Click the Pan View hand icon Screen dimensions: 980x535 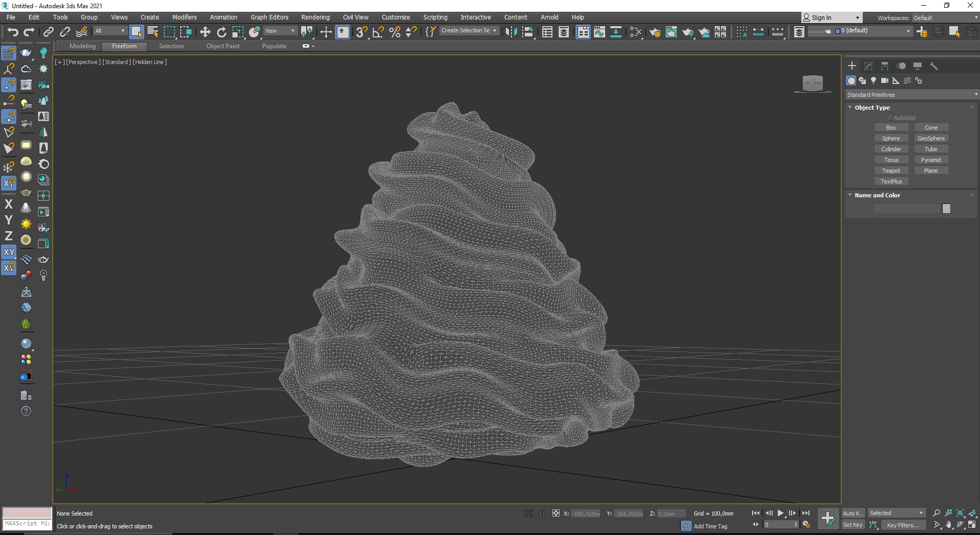[948, 525]
